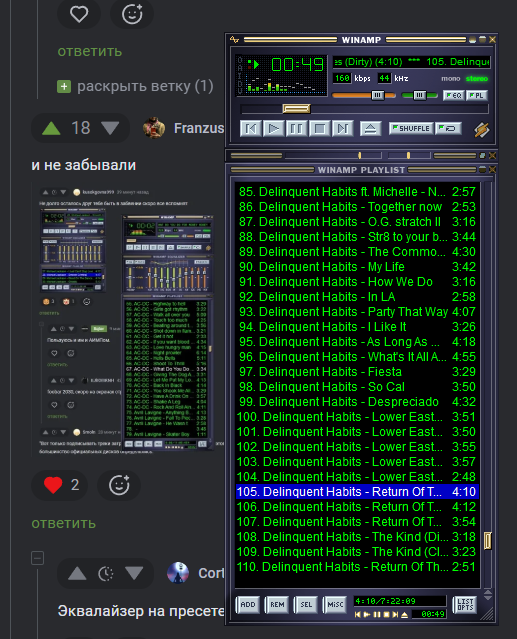Image resolution: width=517 pixels, height=639 pixels.
Task: Select track 98 So Cal
Action: click(x=357, y=387)
